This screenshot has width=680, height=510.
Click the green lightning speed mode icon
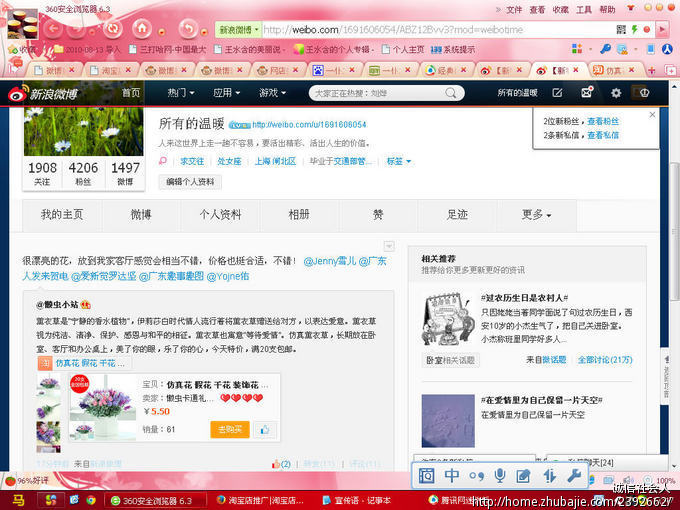click(x=634, y=29)
